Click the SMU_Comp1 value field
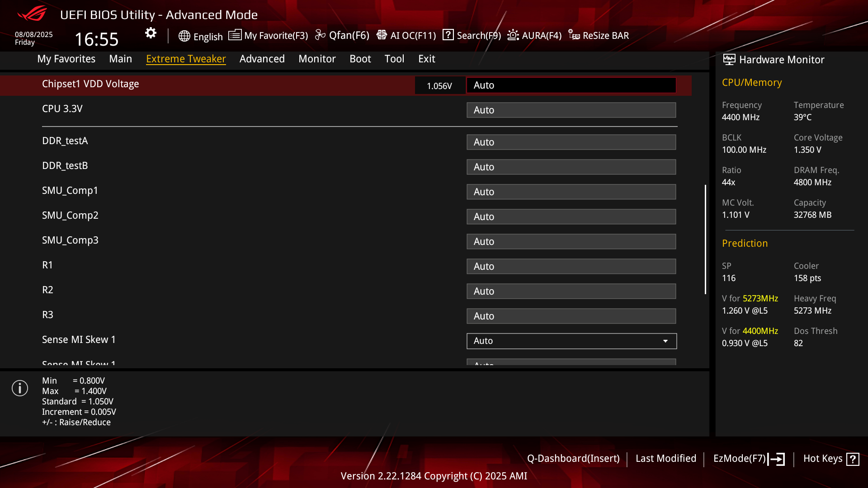Viewport: 868px width, 488px height. [571, 192]
